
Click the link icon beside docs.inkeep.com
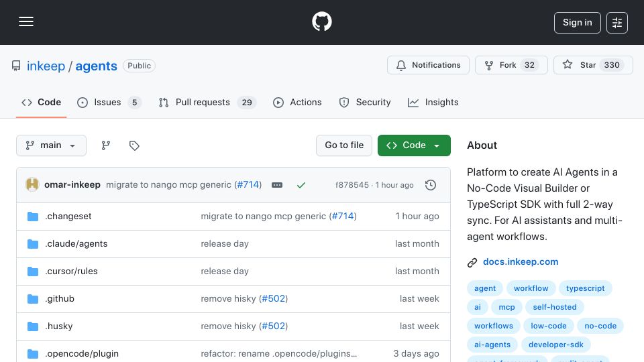pyautogui.click(x=472, y=262)
